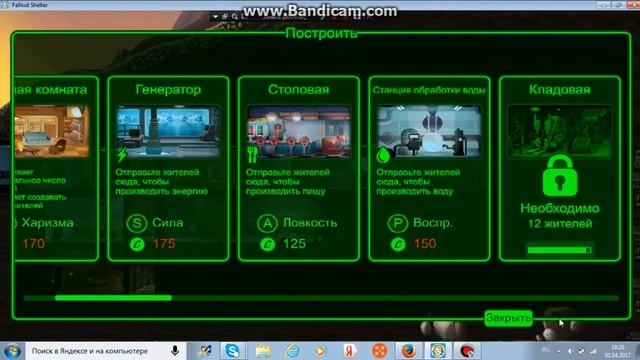Click the caps coin icon beside 125
640x360 pixels.
267,244
